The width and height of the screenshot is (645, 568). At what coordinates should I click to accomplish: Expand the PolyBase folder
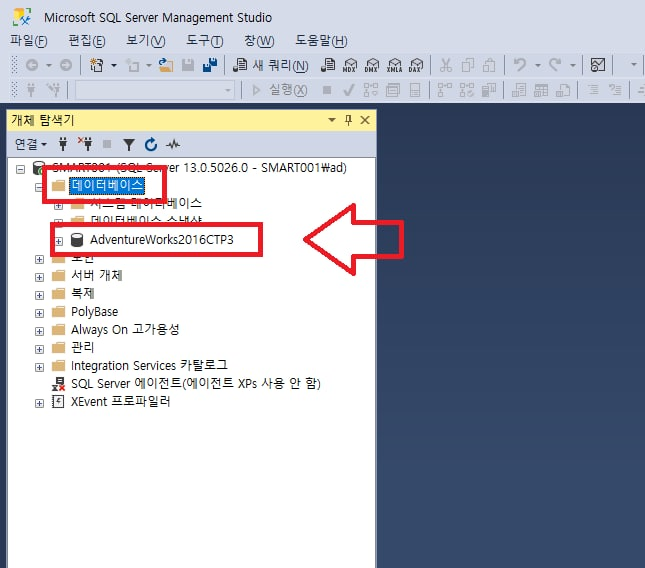(39, 313)
